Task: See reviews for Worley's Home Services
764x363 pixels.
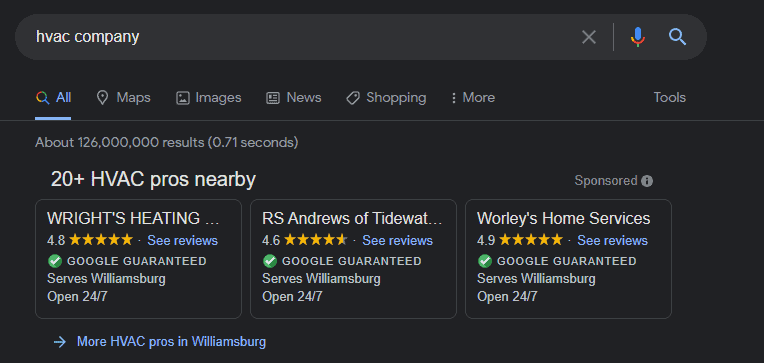Action: pos(612,240)
